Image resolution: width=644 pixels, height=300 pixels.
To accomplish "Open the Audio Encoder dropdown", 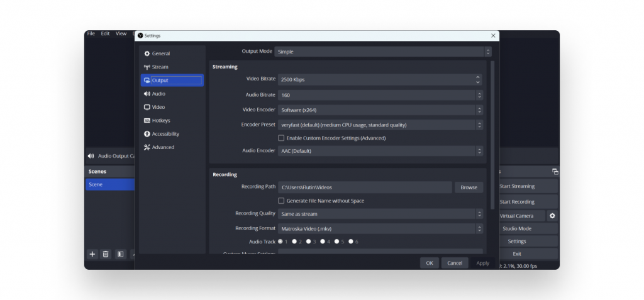I will (380, 151).
